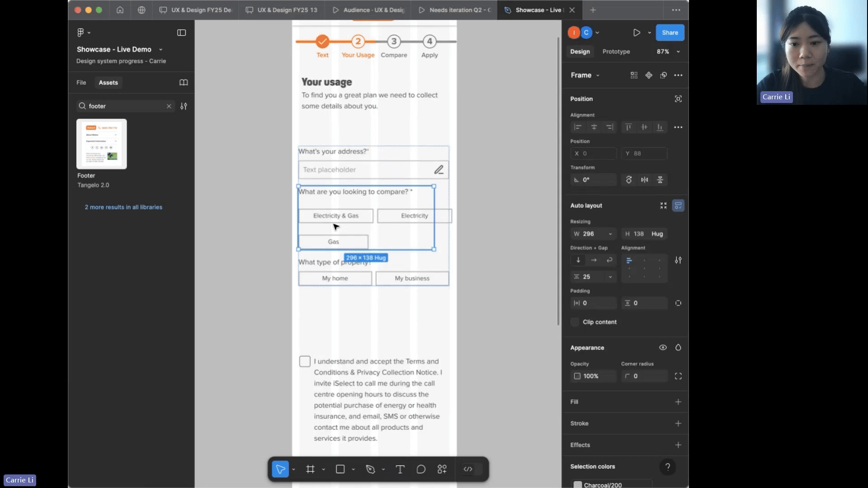This screenshot has width=868, height=488.
Task: Click the Footer component thumbnail
Action: pyautogui.click(x=102, y=144)
